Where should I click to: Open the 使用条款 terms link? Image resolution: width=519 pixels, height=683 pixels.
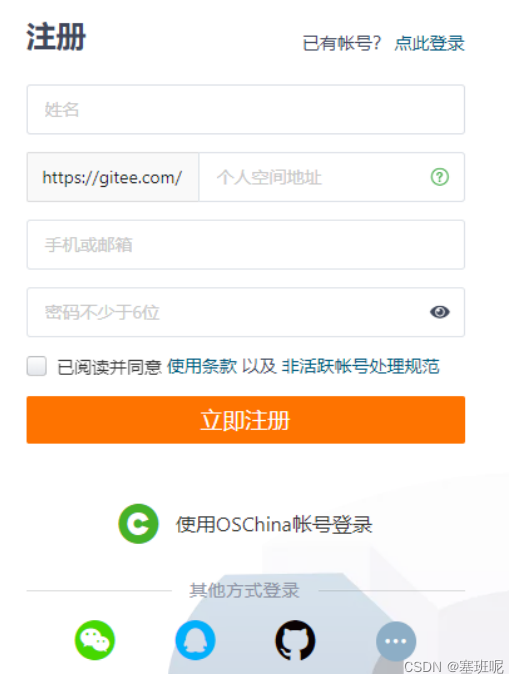tap(202, 366)
